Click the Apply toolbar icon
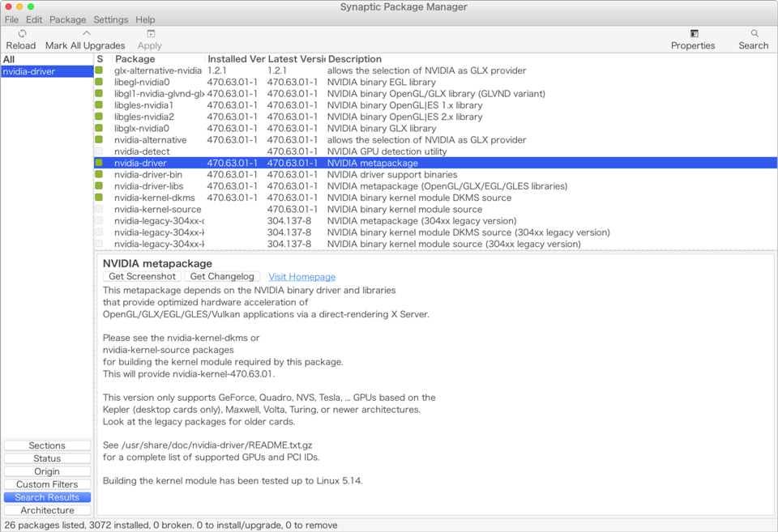 [151, 34]
